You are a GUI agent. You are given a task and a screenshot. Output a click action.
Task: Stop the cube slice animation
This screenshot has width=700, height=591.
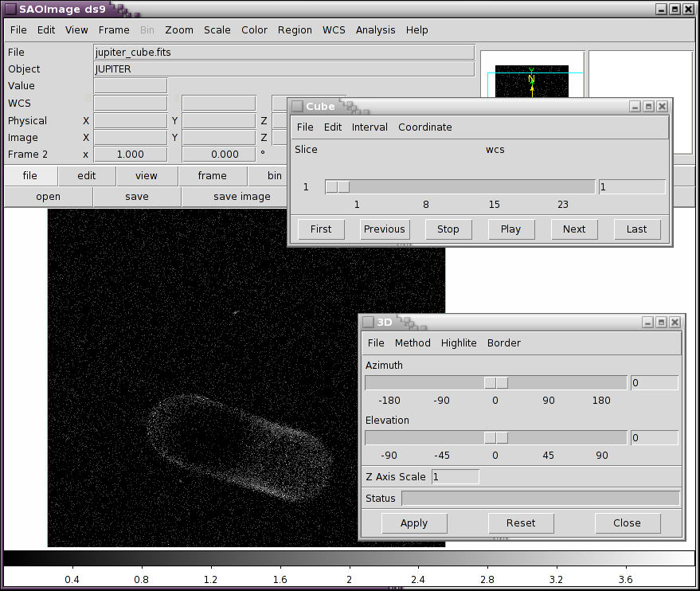[x=448, y=229]
